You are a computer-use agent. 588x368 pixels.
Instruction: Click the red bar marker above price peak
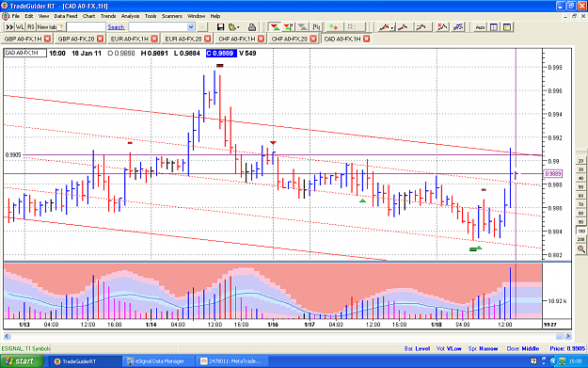[x=220, y=66]
